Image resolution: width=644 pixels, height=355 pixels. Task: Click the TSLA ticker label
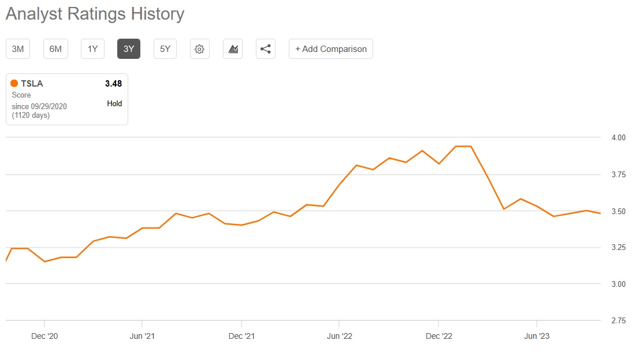[32, 84]
